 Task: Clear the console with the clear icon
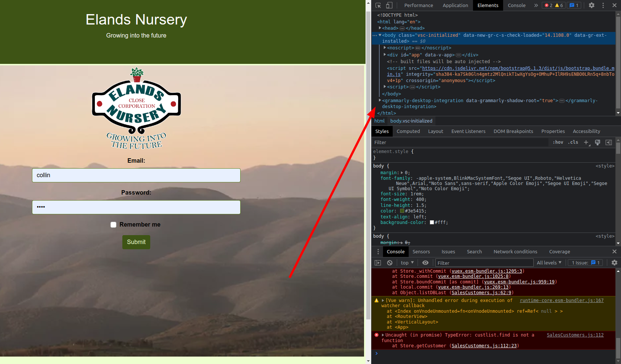click(389, 263)
